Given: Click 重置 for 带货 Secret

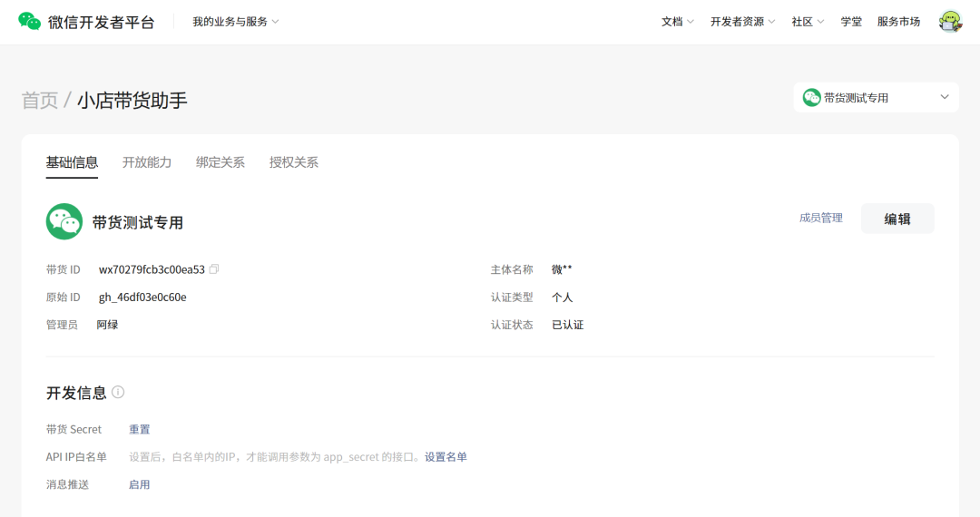Looking at the screenshot, I should point(140,430).
